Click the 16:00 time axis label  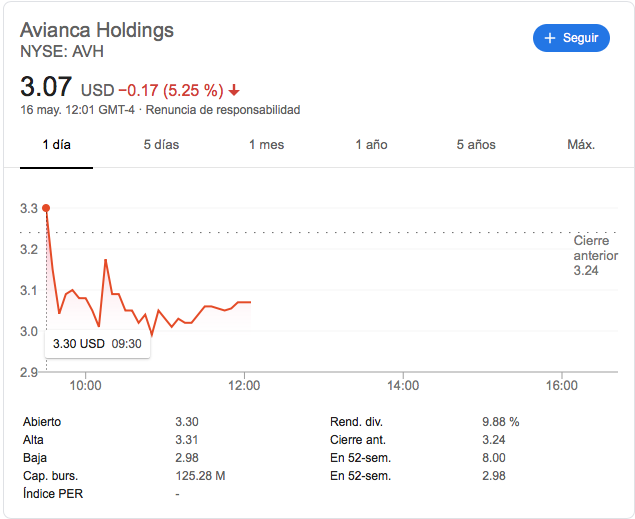(x=562, y=385)
